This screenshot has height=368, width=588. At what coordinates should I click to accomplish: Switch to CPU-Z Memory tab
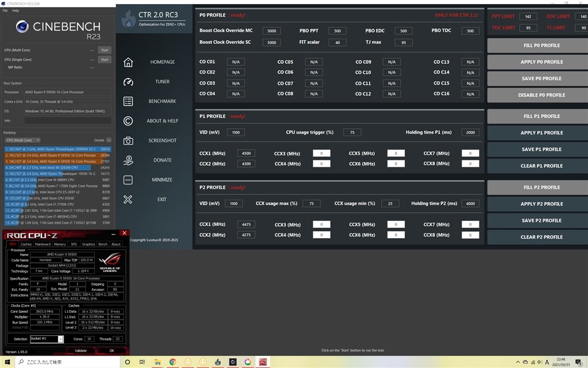click(x=60, y=244)
